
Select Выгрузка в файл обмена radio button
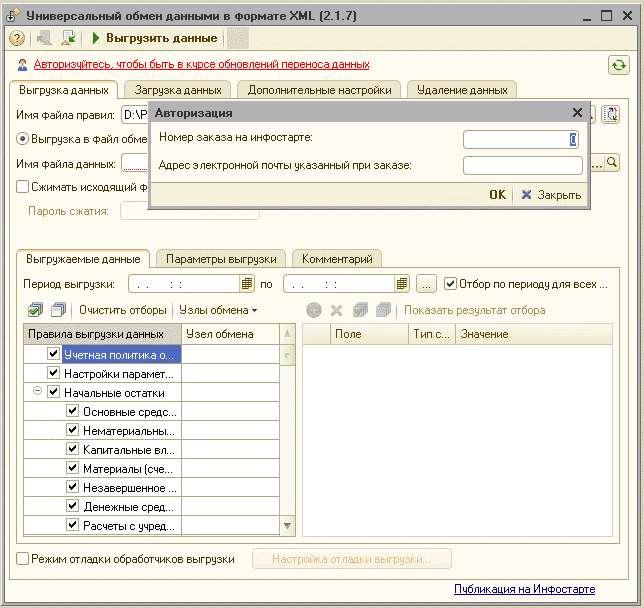point(22,139)
